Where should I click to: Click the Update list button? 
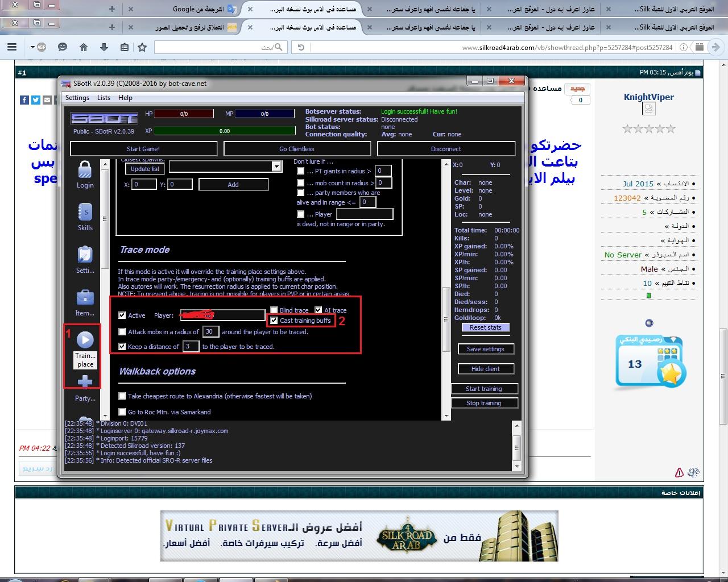click(144, 169)
